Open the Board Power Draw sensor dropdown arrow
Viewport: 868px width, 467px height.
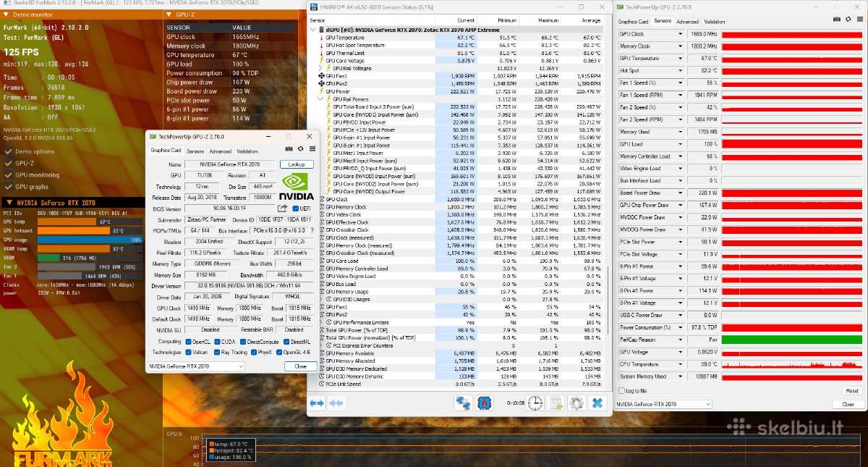680,193
